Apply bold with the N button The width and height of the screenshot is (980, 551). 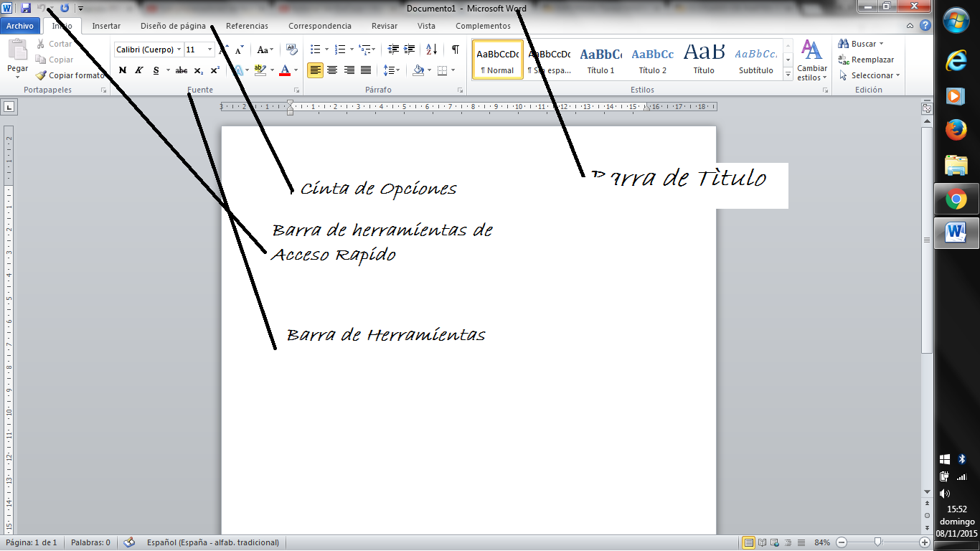(x=123, y=70)
